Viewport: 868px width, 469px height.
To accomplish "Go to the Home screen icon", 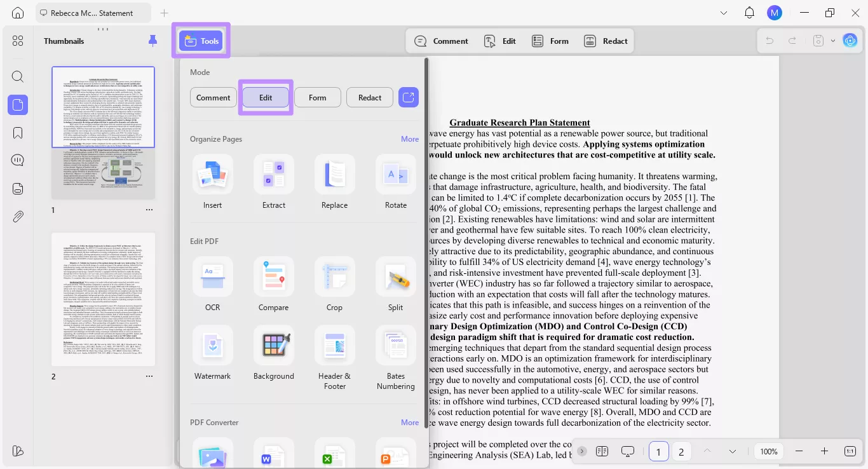I will point(18,13).
